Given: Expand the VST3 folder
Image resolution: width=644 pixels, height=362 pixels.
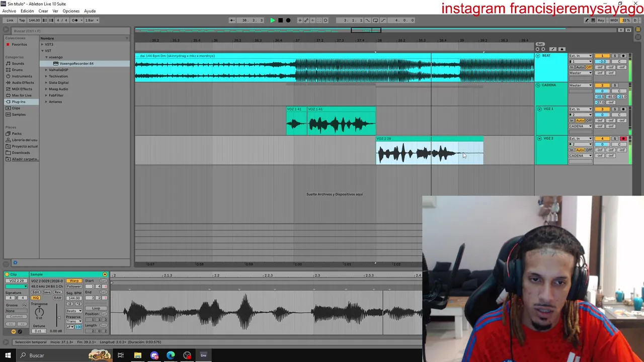Looking at the screenshot, I should coord(43,44).
